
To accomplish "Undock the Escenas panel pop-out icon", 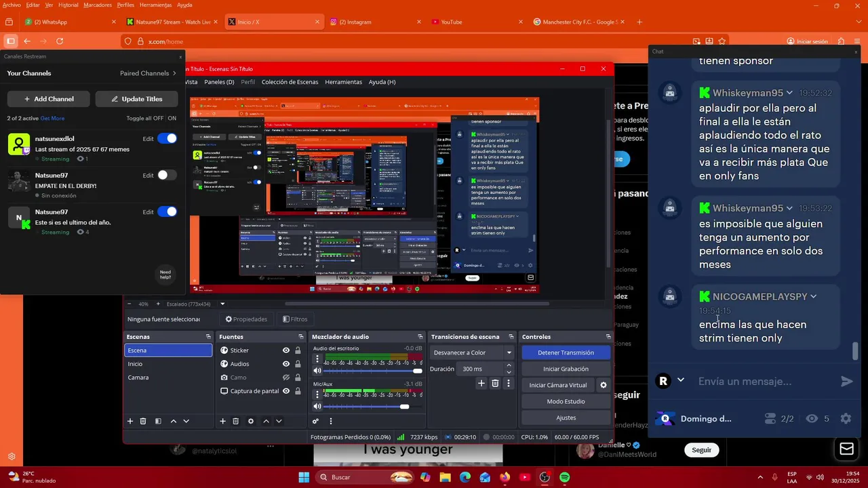I will pyautogui.click(x=208, y=337).
